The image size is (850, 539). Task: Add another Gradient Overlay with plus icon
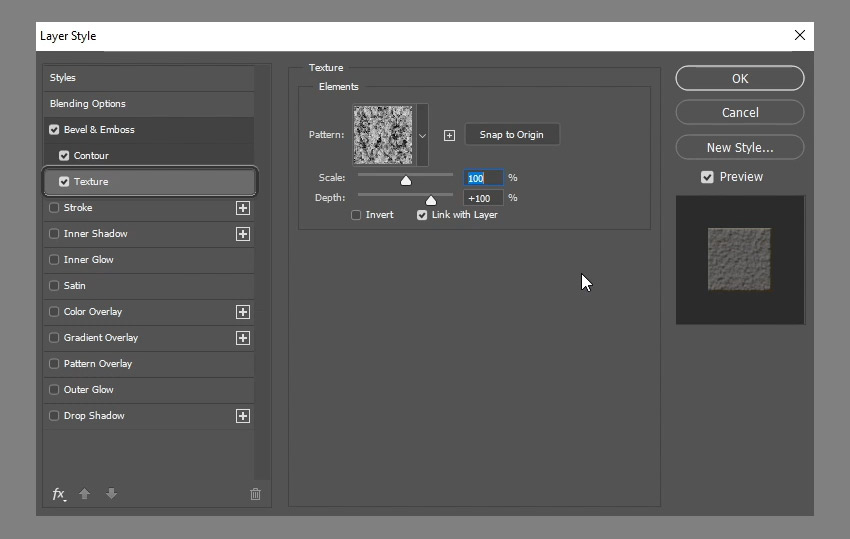pyautogui.click(x=242, y=338)
